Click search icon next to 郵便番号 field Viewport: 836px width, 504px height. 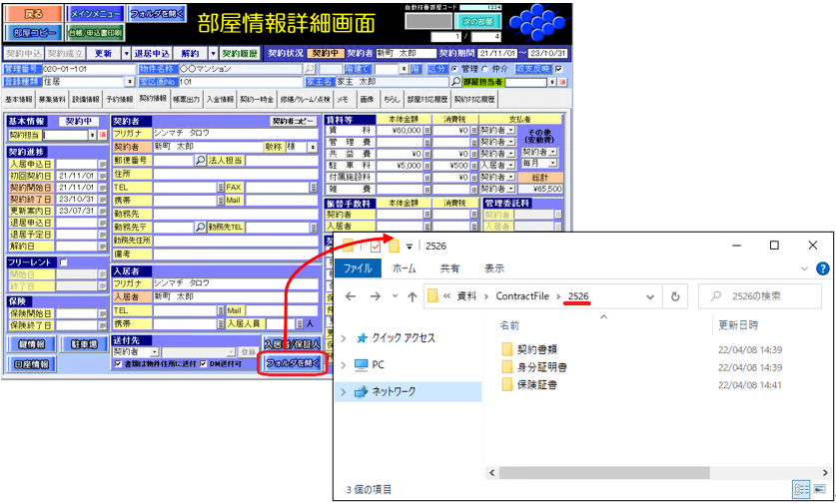click(x=200, y=160)
